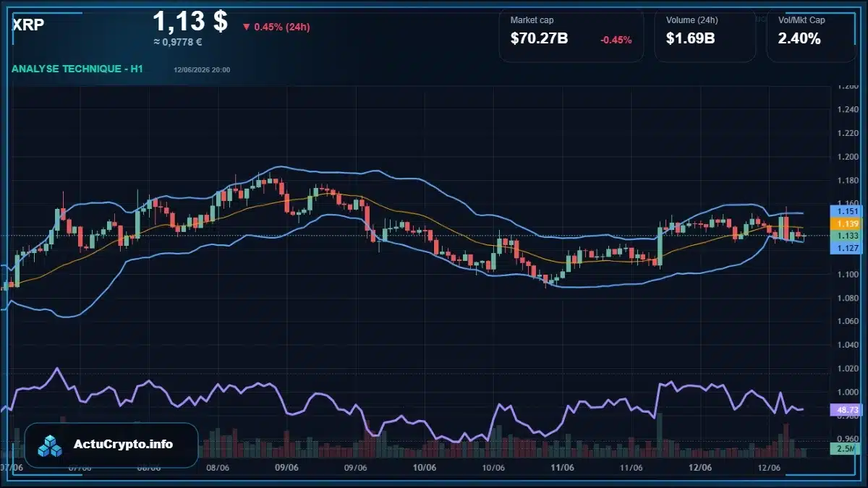Click the 1.151 upper Bollinger band tag
The width and height of the screenshot is (868, 488).
click(845, 211)
